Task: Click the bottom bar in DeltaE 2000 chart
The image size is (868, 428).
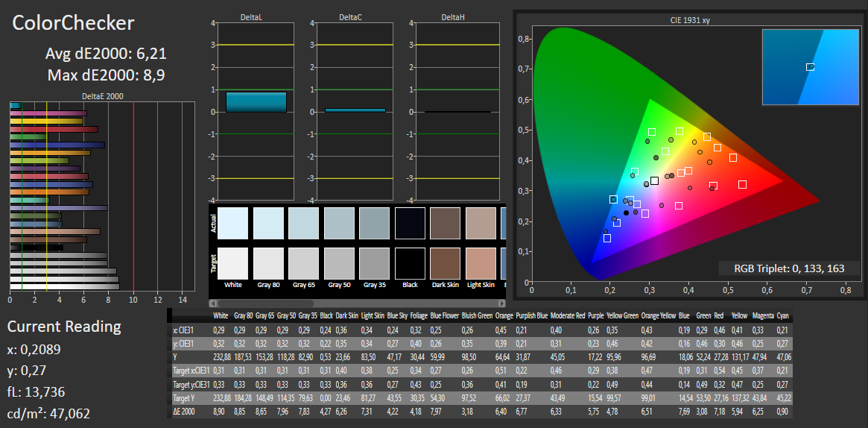Action: pos(65,286)
